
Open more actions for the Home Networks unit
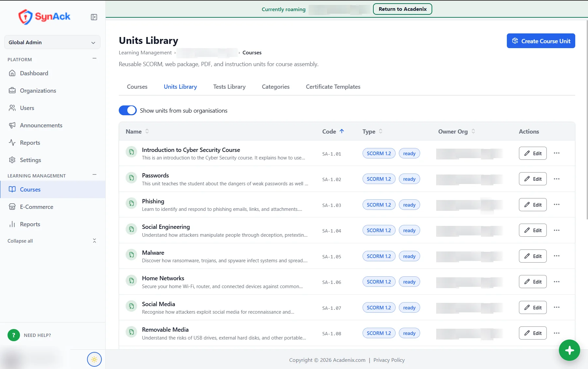click(x=557, y=282)
